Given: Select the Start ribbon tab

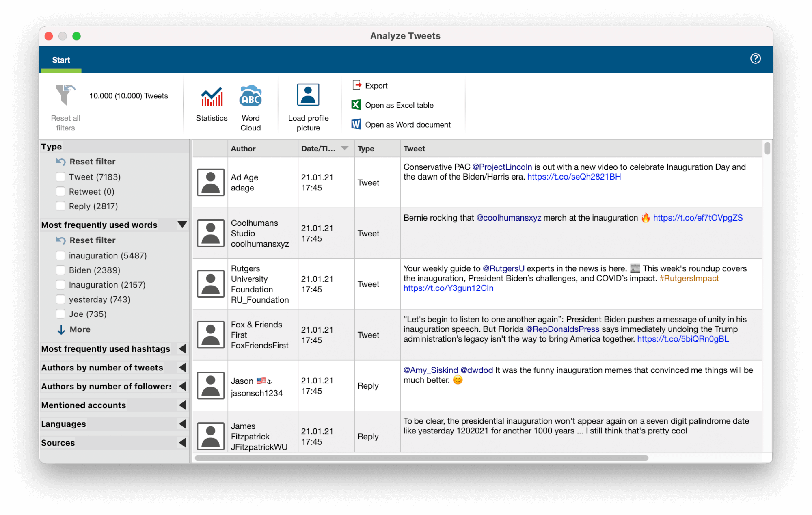Looking at the screenshot, I should (61, 60).
